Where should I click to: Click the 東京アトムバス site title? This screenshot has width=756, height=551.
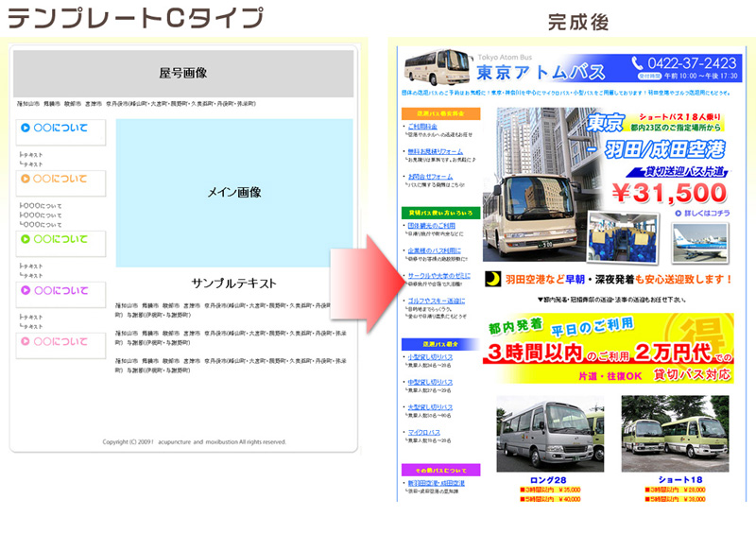coord(541,73)
